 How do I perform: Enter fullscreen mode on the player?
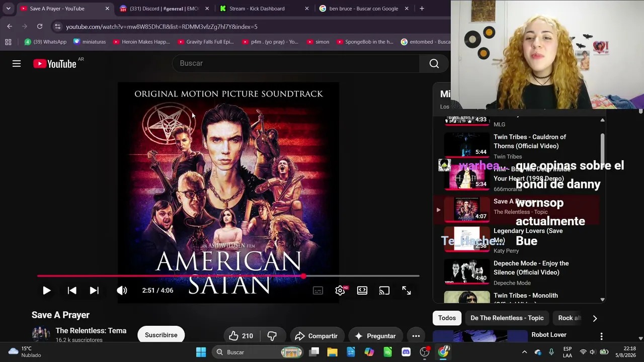click(x=407, y=291)
